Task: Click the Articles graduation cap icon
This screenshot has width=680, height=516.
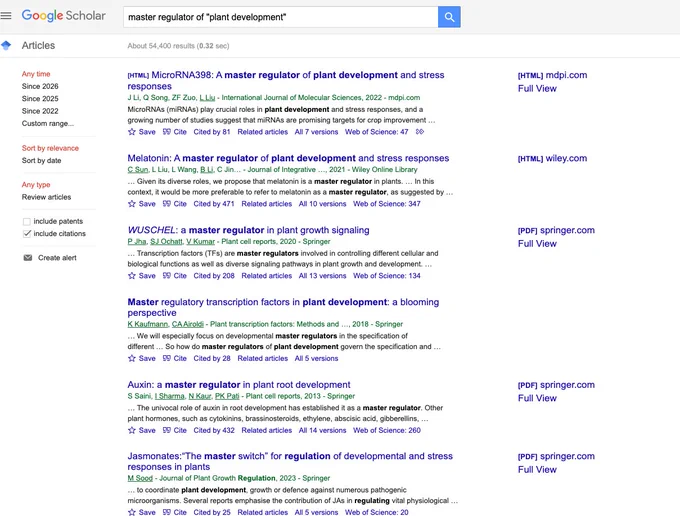Action: tap(6, 45)
